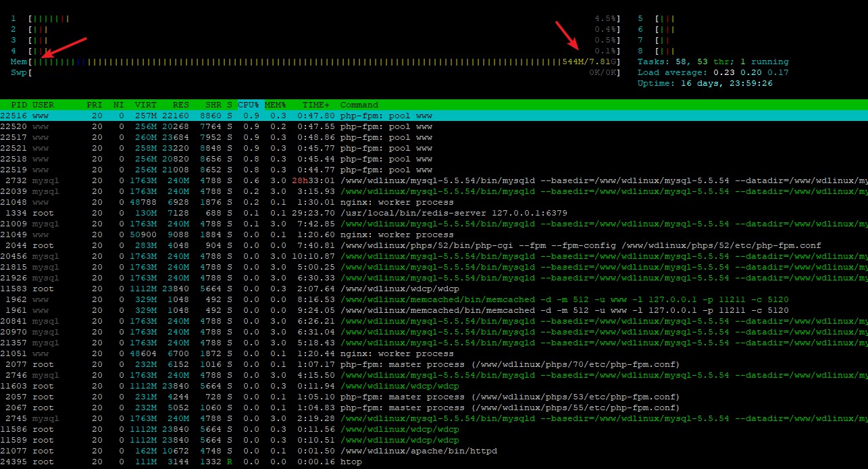Sort by the MEM% column header
The width and height of the screenshot is (868, 469).
(x=276, y=105)
